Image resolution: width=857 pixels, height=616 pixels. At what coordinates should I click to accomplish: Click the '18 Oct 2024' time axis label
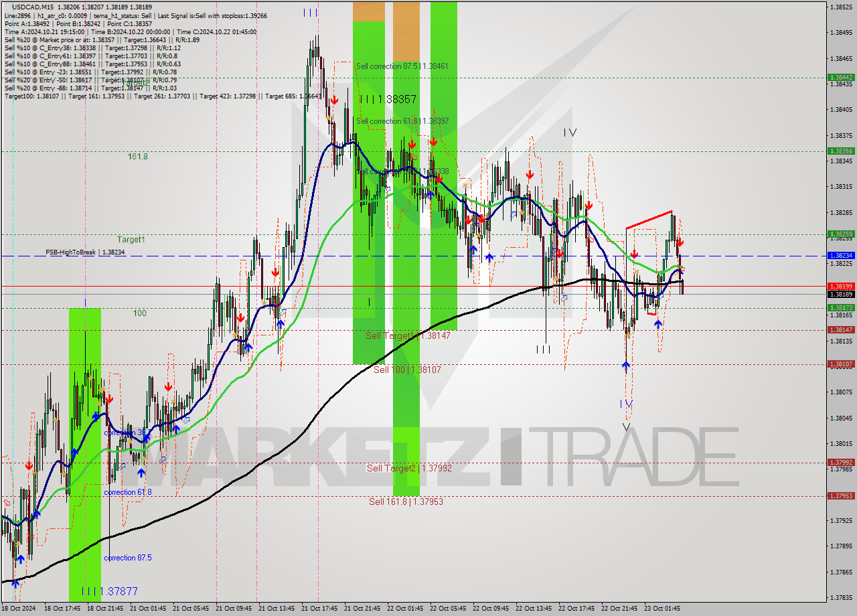tap(18, 609)
